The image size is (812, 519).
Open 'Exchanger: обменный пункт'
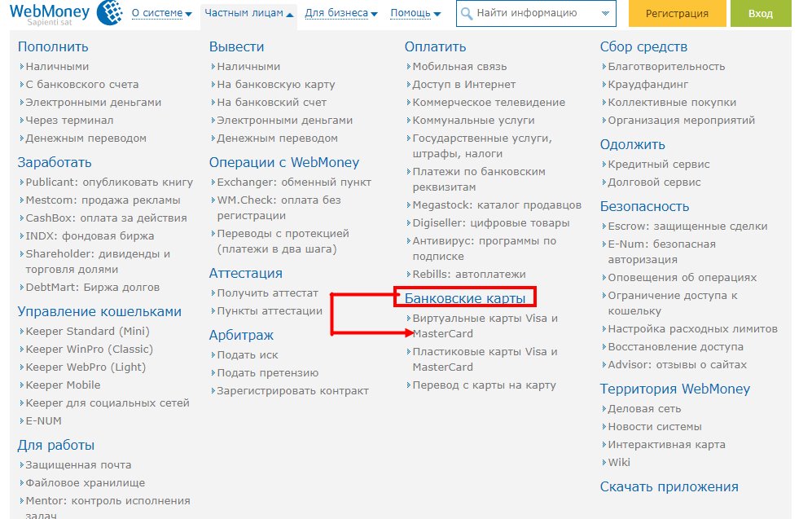294,183
